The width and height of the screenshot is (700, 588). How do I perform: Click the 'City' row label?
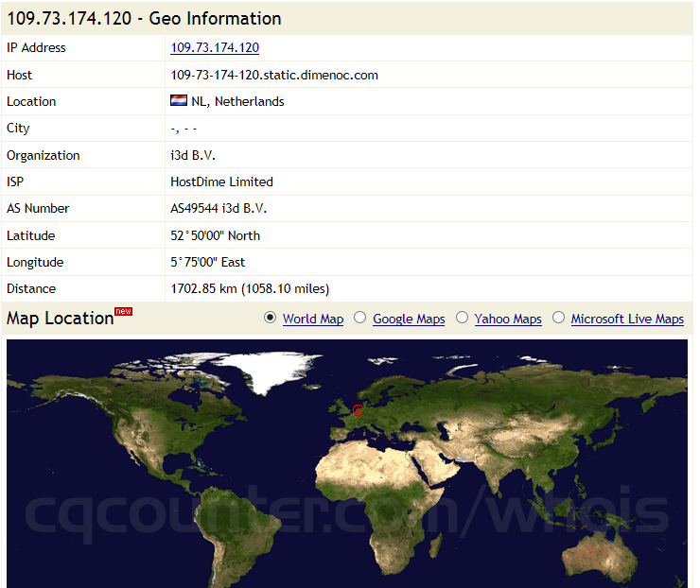click(x=18, y=129)
